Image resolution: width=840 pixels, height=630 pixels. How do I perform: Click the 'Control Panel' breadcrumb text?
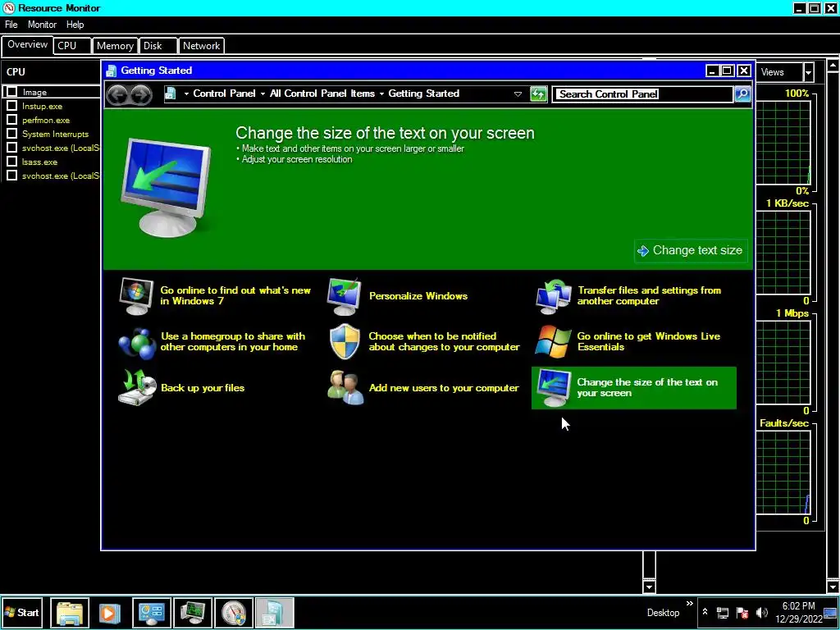(224, 94)
